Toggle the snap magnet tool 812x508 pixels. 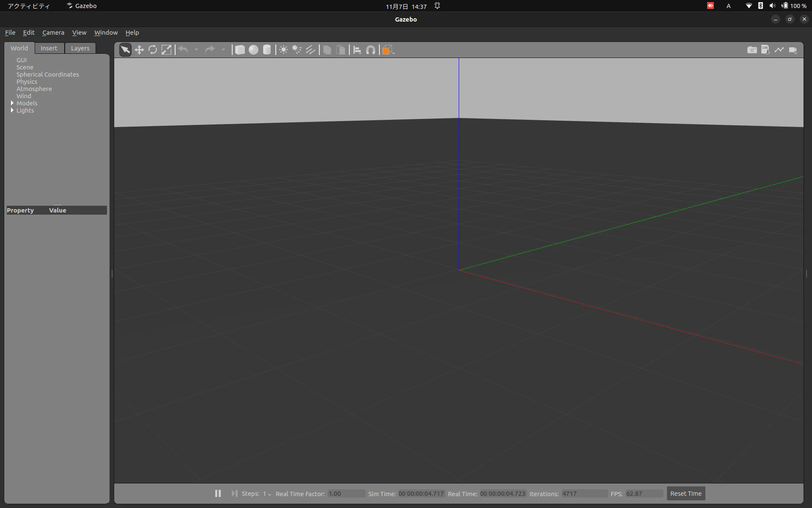(370, 50)
